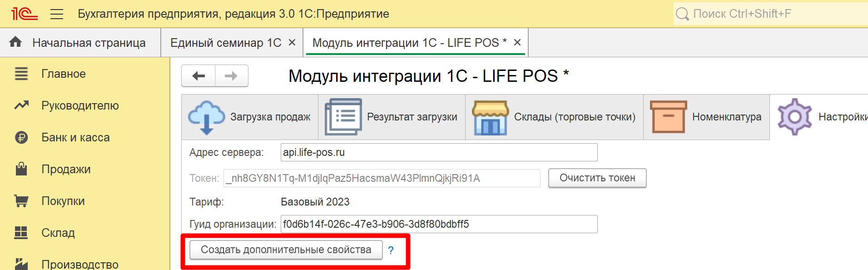Viewport: 868px width, 270px height.
Task: Open the hamburger main menu
Action: [x=57, y=14]
